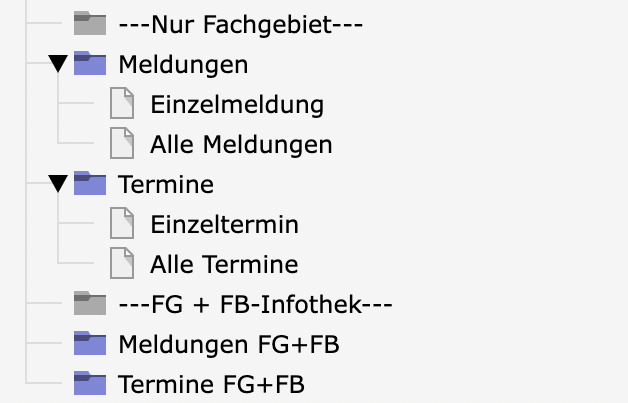The width and height of the screenshot is (628, 403).
Task: Collapse the Meldungen tree branch
Action: [x=59, y=64]
